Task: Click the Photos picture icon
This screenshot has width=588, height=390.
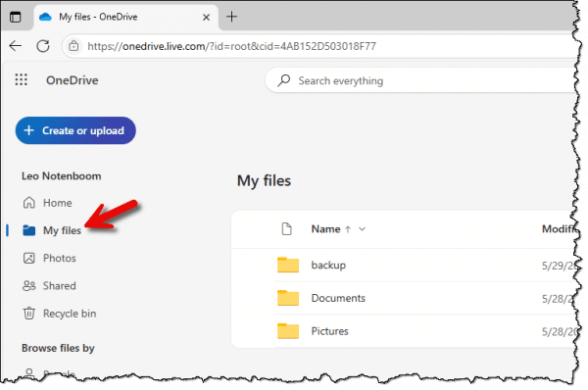Action: point(28,258)
